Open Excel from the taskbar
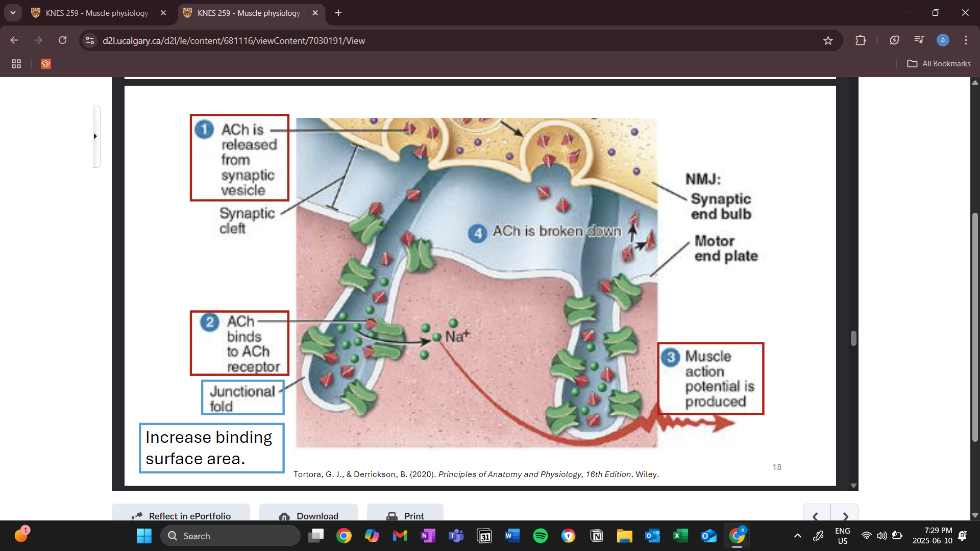The height and width of the screenshot is (551, 980). click(x=681, y=536)
